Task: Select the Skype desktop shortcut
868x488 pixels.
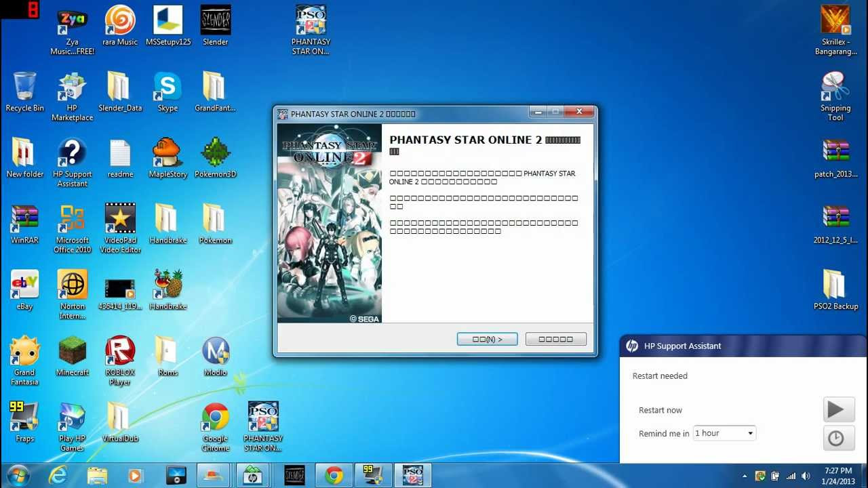Action: (167, 92)
